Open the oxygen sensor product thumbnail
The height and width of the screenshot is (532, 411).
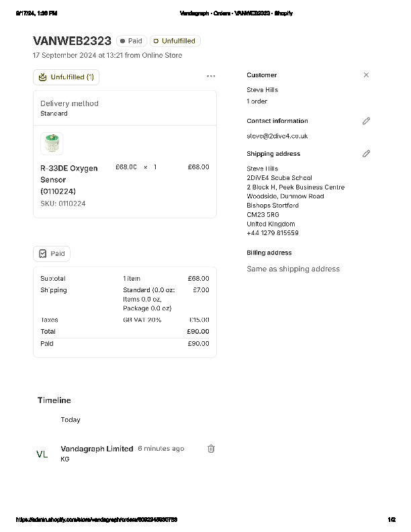pyautogui.click(x=52, y=144)
